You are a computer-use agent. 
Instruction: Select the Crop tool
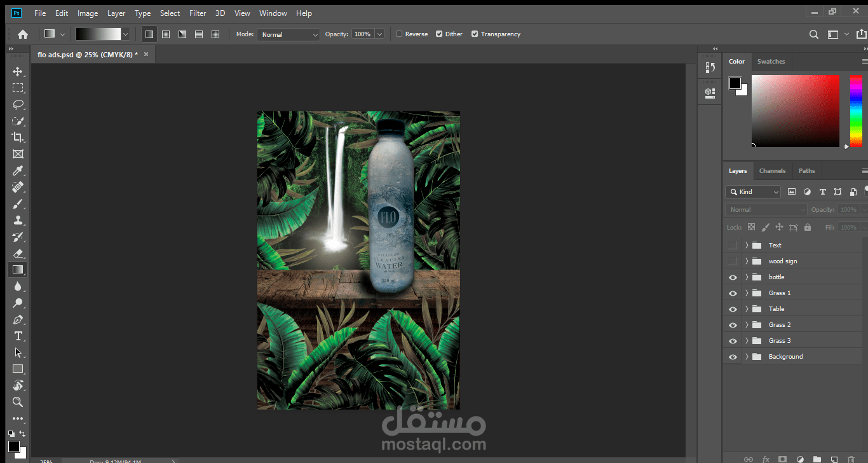(x=18, y=137)
